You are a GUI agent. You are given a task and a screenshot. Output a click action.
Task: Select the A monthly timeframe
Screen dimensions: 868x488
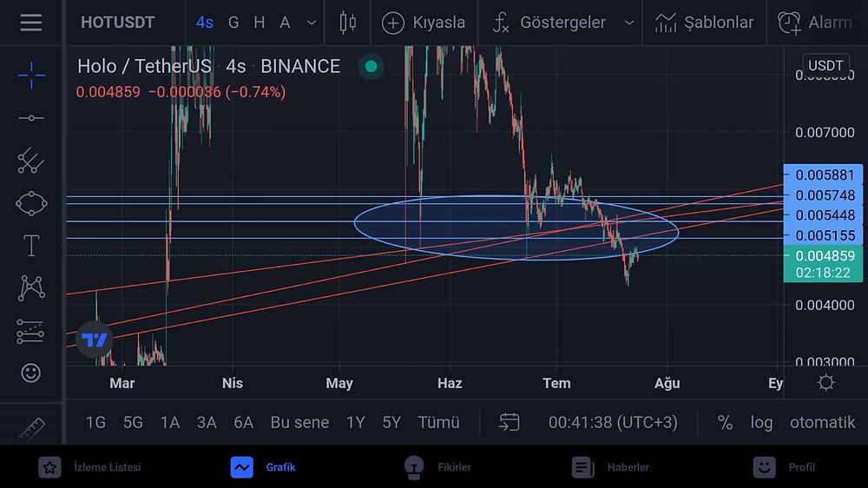[x=285, y=23]
